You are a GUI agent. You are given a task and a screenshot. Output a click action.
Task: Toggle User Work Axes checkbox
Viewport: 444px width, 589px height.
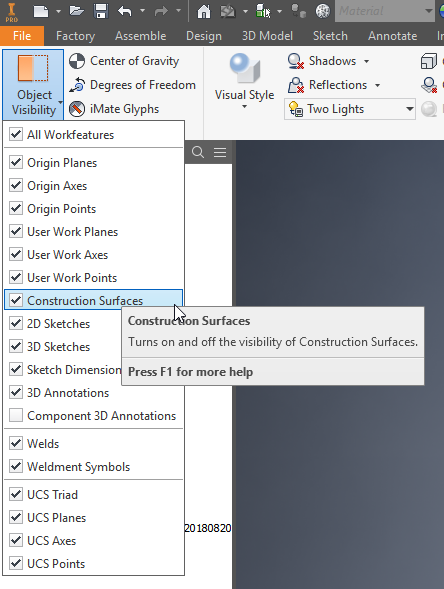[x=16, y=254]
